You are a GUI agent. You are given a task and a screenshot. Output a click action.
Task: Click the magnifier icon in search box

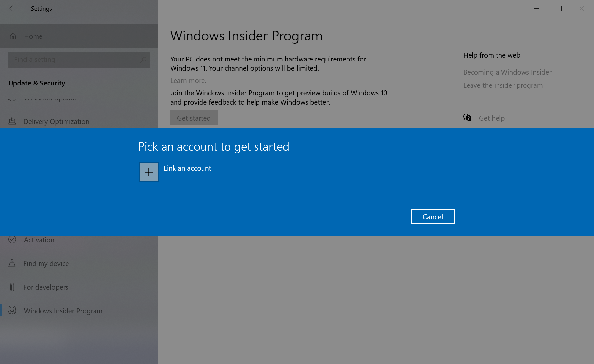coord(143,60)
